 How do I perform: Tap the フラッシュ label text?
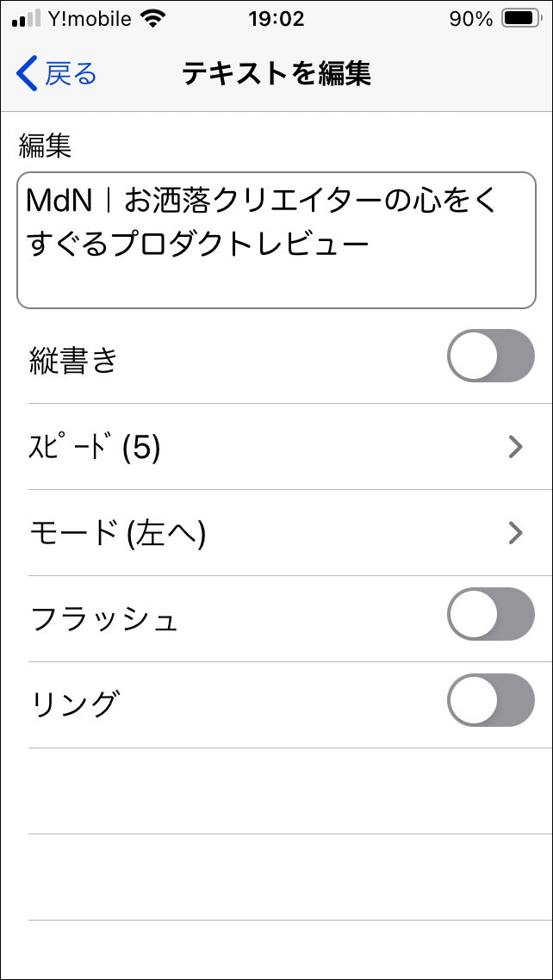[x=104, y=619]
